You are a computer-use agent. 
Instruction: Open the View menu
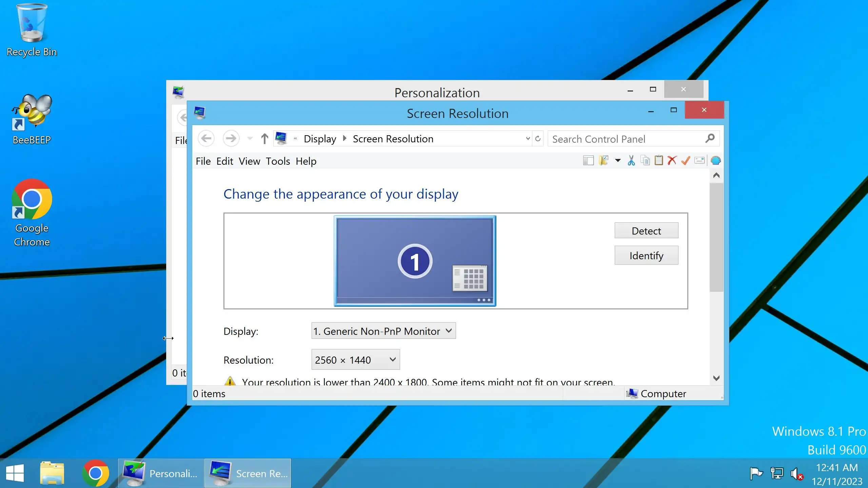249,161
